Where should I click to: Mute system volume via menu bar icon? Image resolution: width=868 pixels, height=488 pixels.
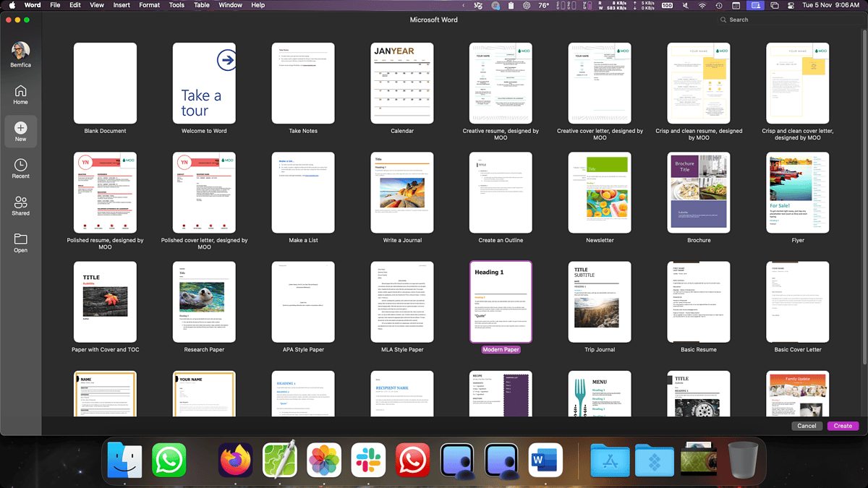pos(685,5)
